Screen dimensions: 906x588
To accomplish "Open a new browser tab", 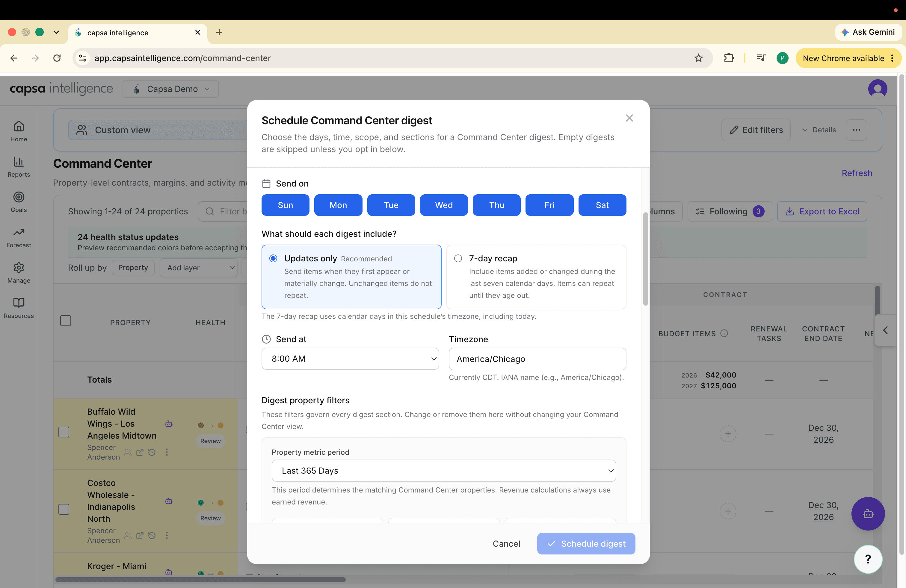I will coord(219,32).
